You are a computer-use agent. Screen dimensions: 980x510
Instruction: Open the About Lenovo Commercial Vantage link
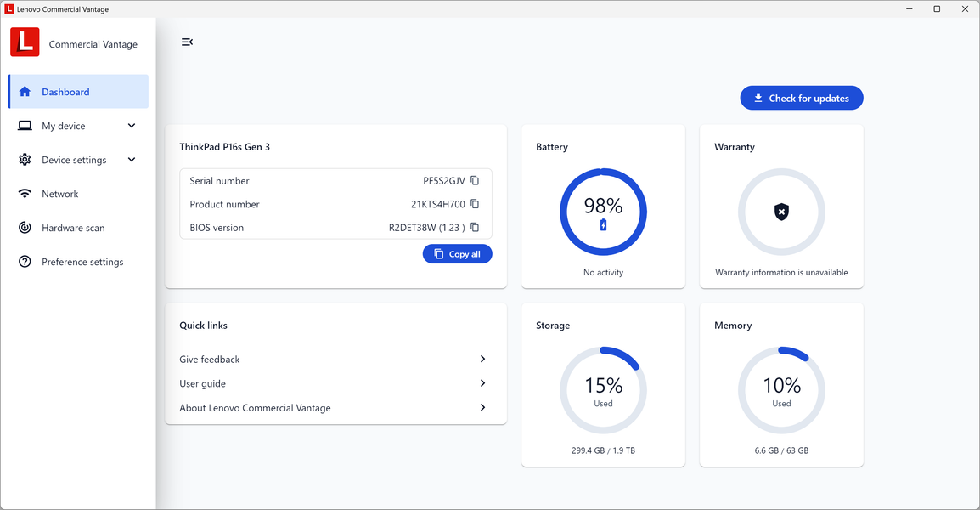255,408
